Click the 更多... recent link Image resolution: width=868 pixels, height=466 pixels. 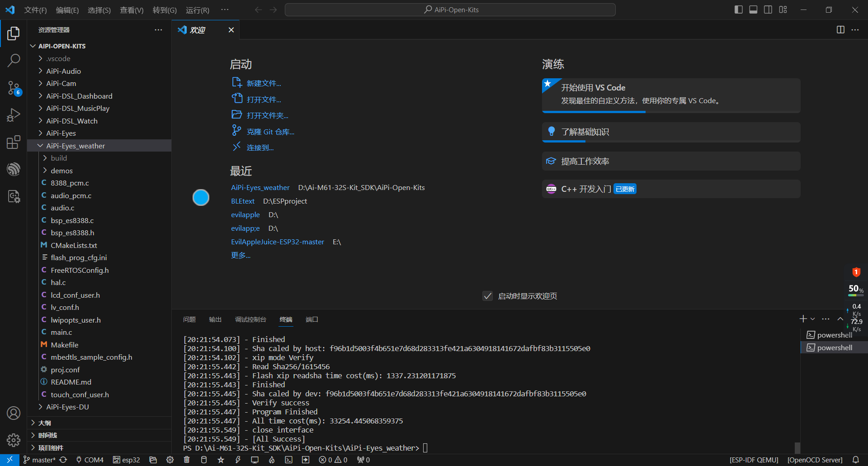241,255
